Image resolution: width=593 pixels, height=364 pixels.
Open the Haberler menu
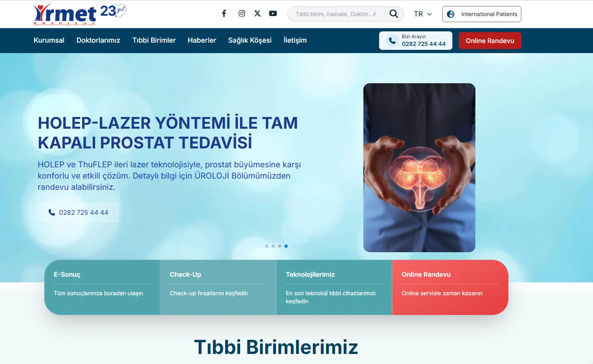point(202,40)
